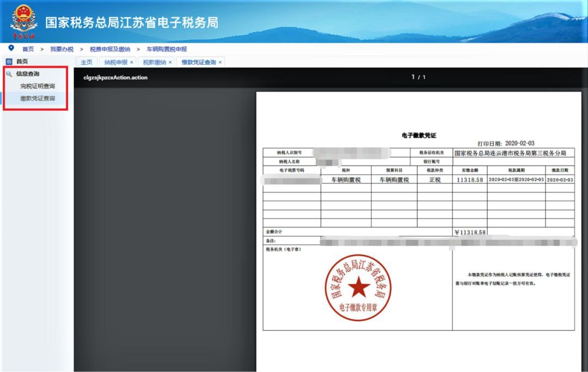The image size is (588, 372).
Task: Click the 信息查询 magnifier icon
Action: (9, 74)
